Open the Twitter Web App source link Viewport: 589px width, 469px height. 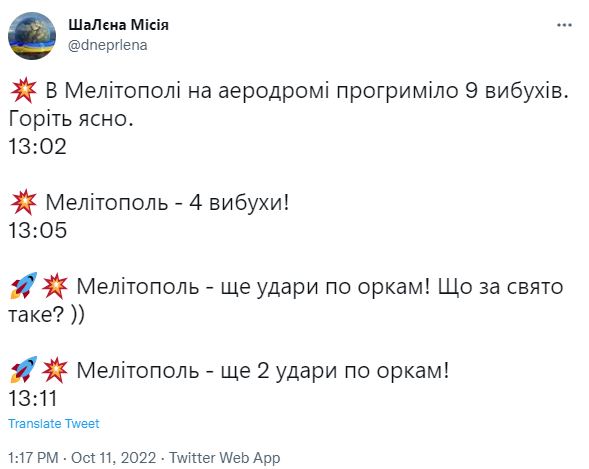(x=224, y=458)
